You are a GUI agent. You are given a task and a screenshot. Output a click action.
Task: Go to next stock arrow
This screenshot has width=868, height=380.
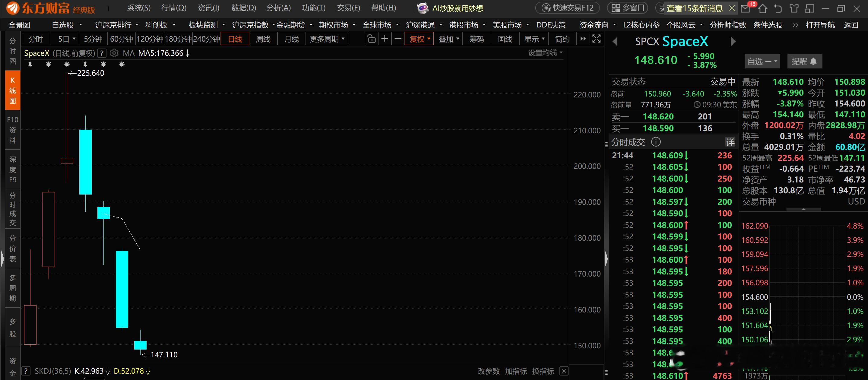point(733,41)
